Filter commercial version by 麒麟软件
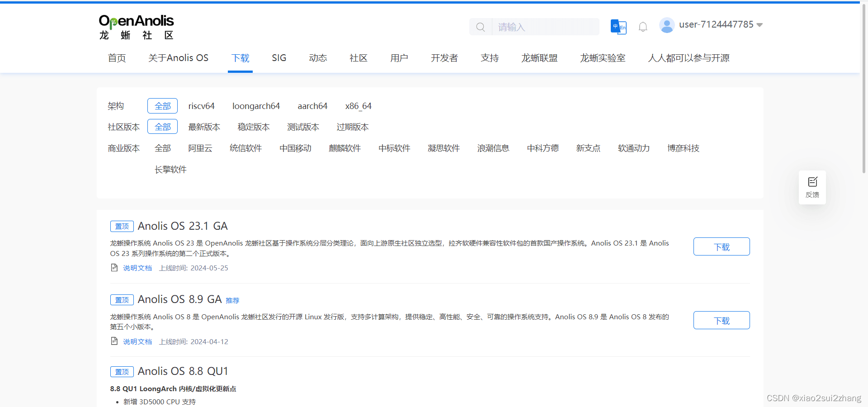The image size is (868, 407). [x=344, y=148]
